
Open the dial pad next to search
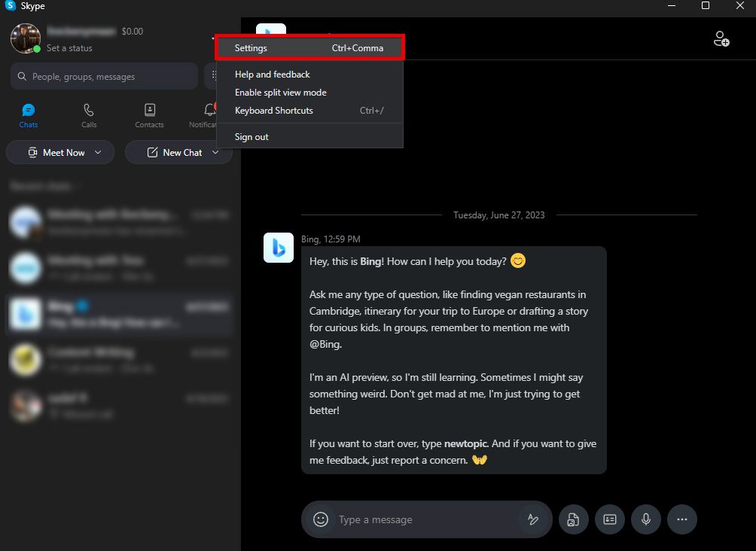[213, 75]
